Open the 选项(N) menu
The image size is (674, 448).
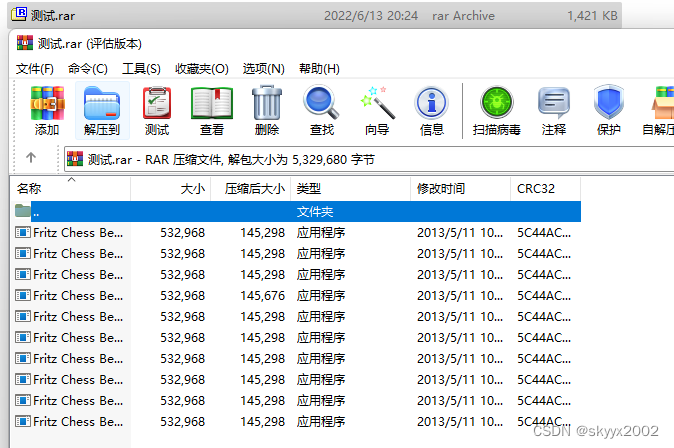[263, 69]
